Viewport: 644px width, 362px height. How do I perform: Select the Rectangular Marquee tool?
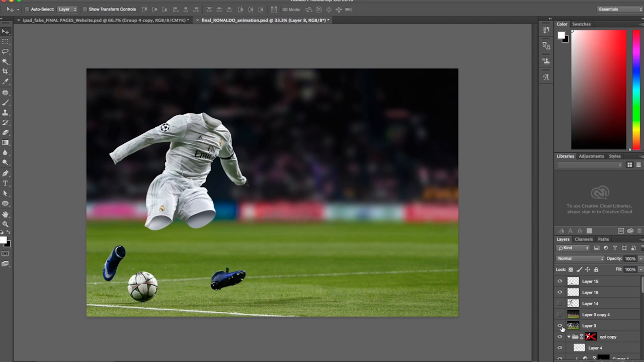pos(6,42)
